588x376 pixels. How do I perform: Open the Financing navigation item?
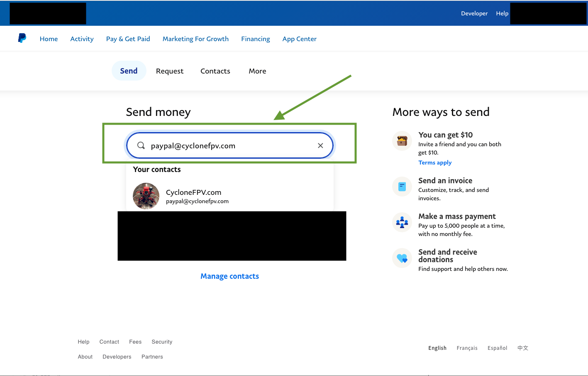click(256, 39)
